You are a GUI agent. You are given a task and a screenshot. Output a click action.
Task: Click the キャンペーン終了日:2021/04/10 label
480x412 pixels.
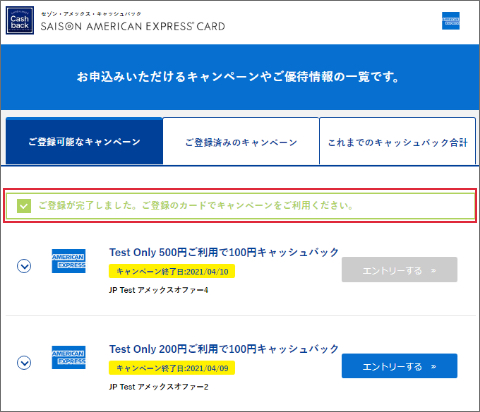click(172, 271)
